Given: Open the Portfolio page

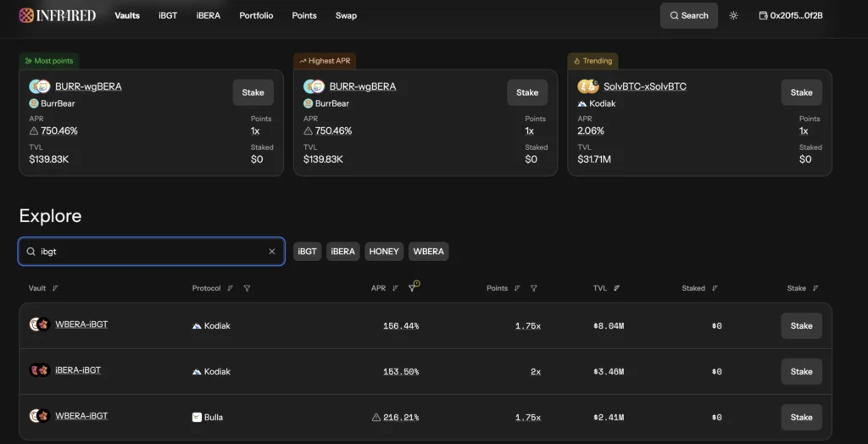Looking at the screenshot, I should pos(256,15).
